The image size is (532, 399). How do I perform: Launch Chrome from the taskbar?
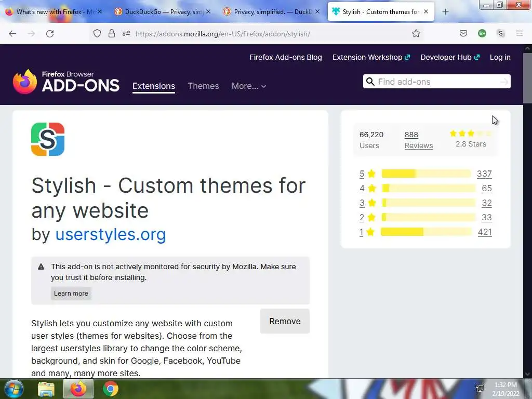click(x=111, y=389)
